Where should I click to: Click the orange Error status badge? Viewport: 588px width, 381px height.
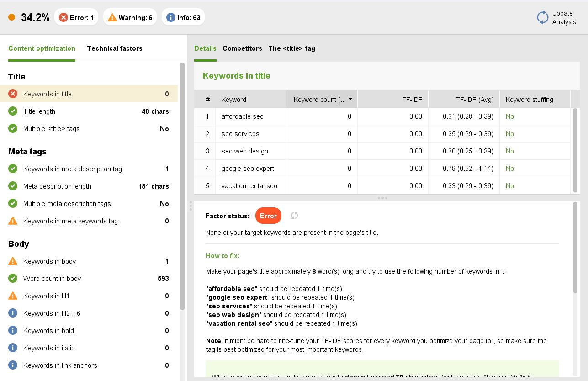(x=268, y=216)
